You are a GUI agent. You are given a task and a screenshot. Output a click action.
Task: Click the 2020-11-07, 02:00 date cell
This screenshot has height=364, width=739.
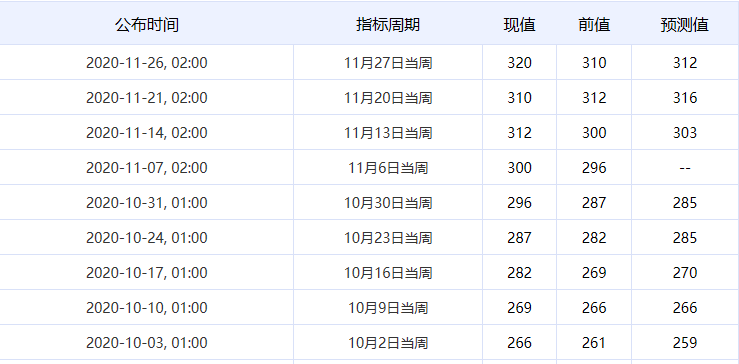pyautogui.click(x=147, y=167)
